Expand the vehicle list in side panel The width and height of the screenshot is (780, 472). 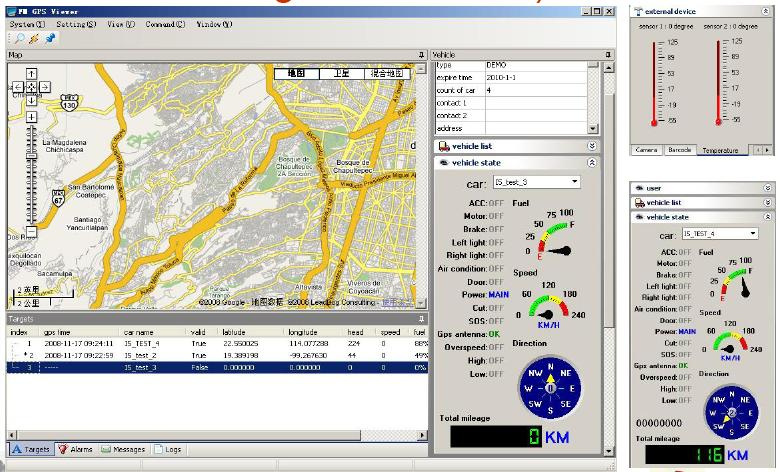(768, 202)
